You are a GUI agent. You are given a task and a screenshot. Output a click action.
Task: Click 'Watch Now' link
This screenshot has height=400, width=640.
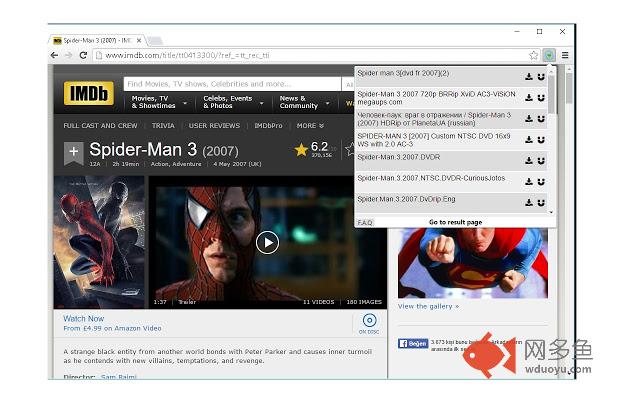point(83,318)
